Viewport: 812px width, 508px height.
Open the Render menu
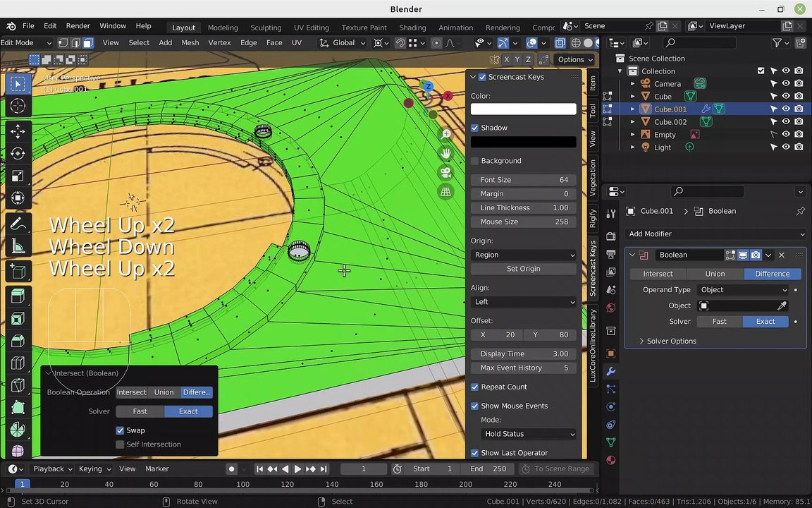pyautogui.click(x=78, y=26)
